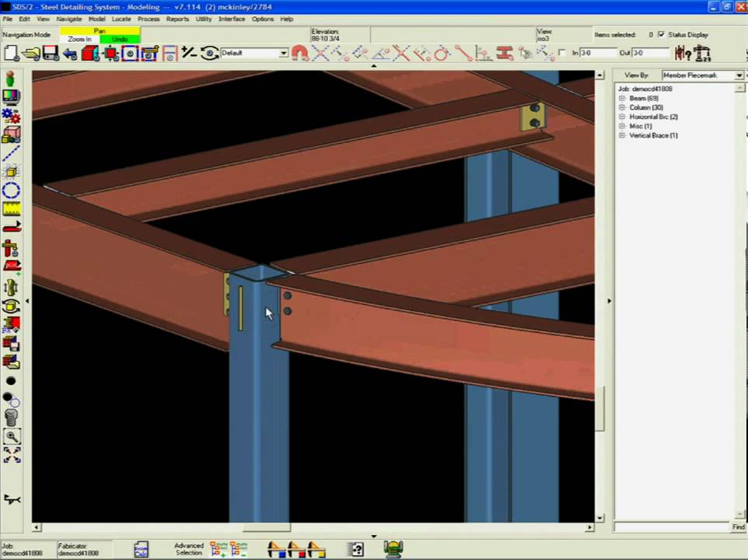Image resolution: width=748 pixels, height=560 pixels.
Task: Open the Utility menu
Action: pos(204,19)
